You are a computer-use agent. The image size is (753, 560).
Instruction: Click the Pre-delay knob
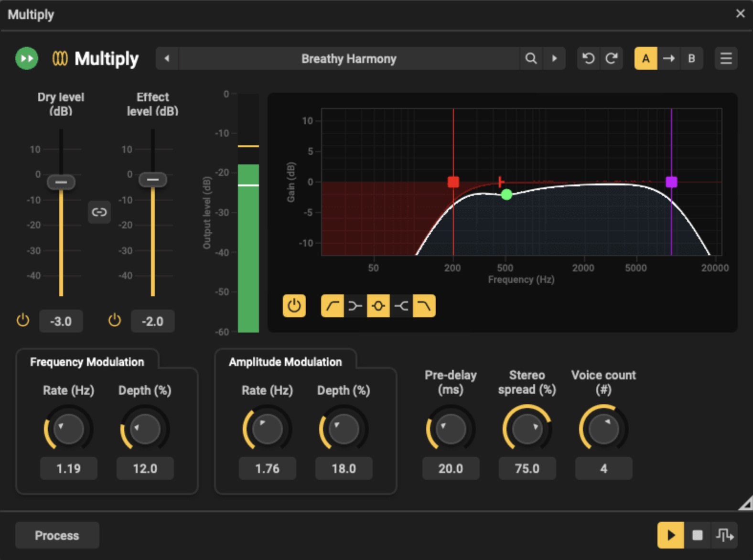coord(451,429)
